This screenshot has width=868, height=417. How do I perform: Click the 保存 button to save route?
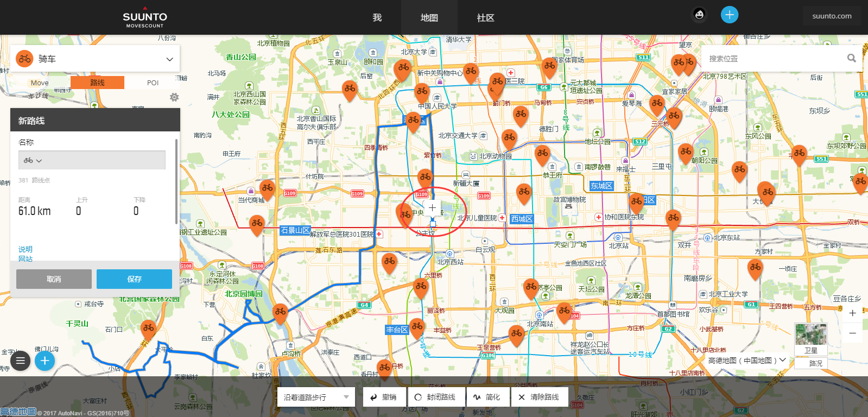coord(134,279)
